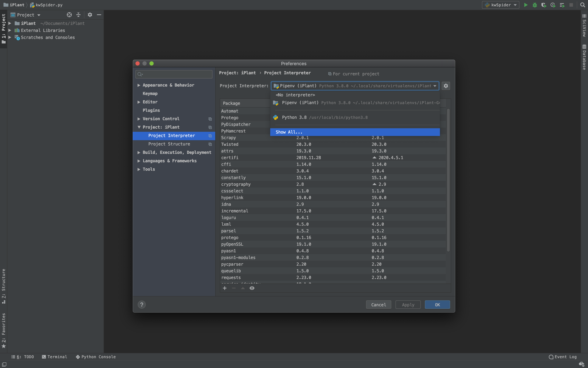Image resolution: width=588 pixels, height=368 pixels.
Task: Install a package with the plus icon
Action: pos(225,288)
